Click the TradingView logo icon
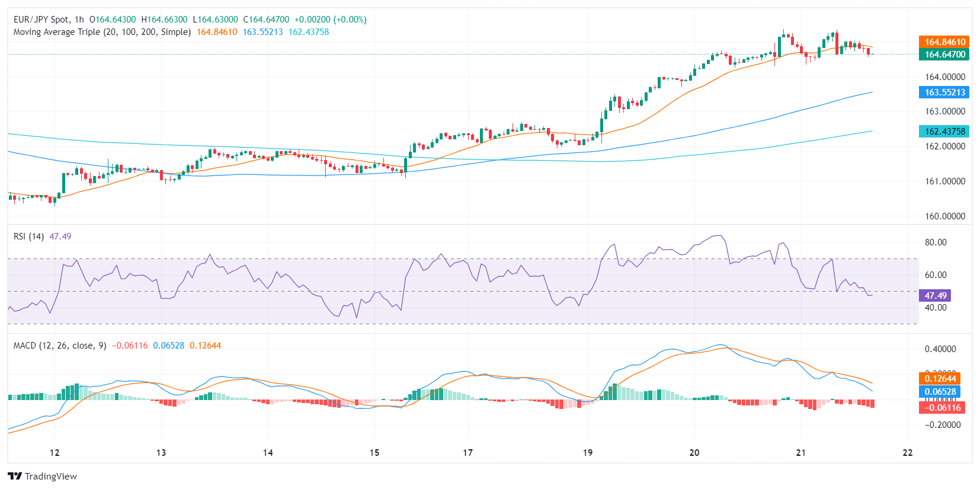The width and height of the screenshot is (980, 489). (x=15, y=476)
